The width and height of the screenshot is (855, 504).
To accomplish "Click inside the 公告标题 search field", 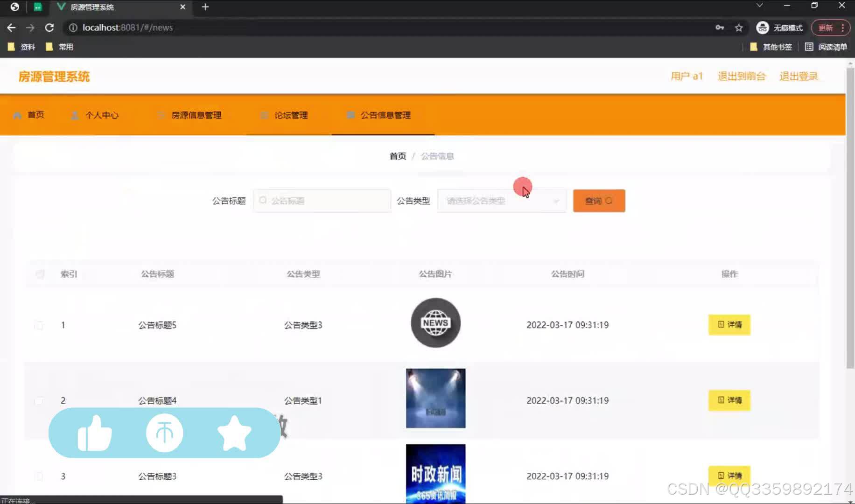I will (322, 201).
